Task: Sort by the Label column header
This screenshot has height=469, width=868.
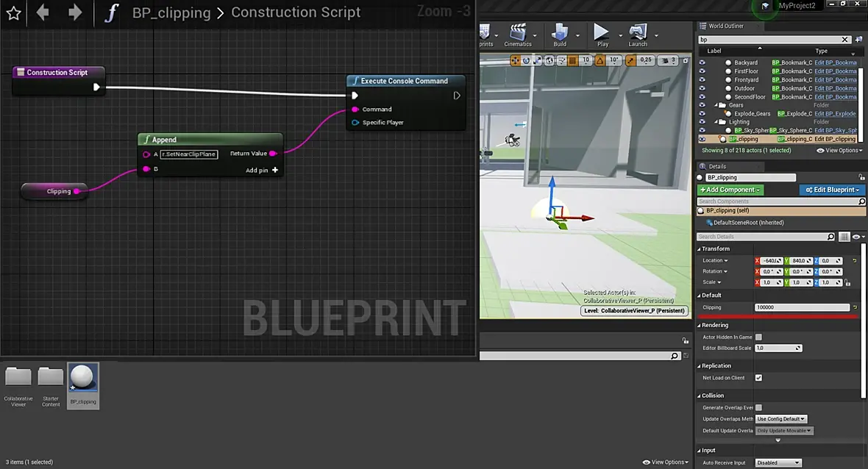Action: (x=714, y=51)
